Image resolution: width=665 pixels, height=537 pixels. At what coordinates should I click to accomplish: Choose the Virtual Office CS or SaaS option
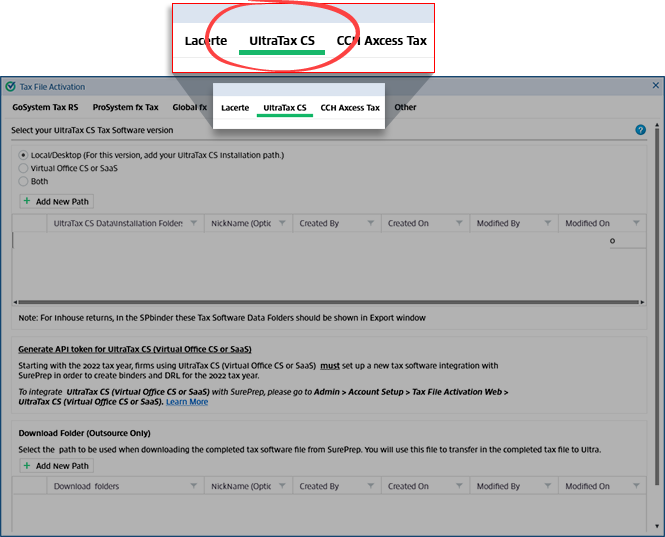coord(24,168)
